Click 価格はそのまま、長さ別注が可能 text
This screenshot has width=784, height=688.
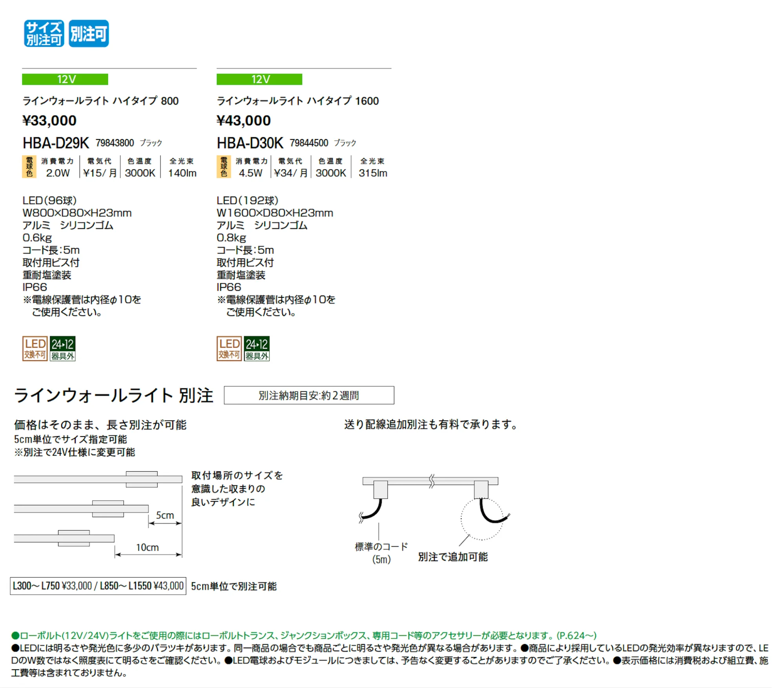[100, 425]
